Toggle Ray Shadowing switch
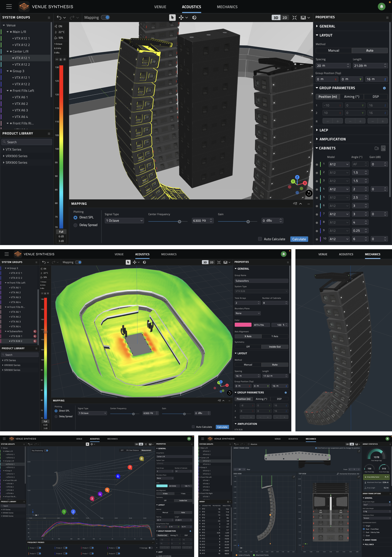Image resolution: width=392 pixels, height=557 pixels. 46,451
